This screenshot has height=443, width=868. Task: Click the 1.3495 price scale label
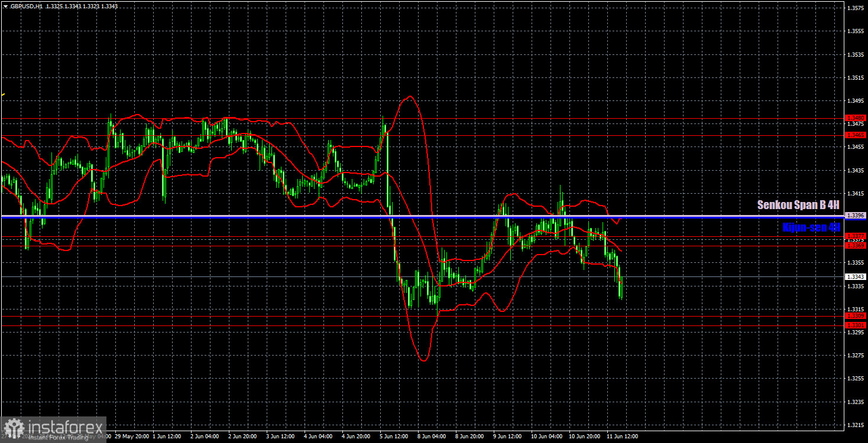(x=856, y=100)
